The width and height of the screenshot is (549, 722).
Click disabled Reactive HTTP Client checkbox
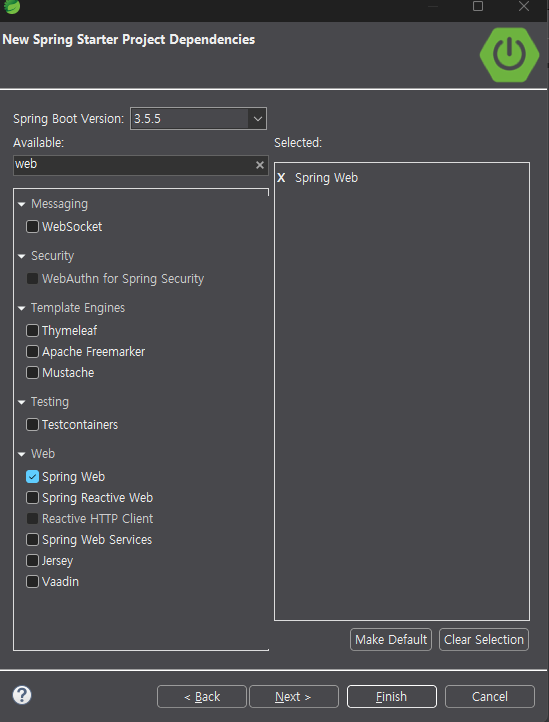[32, 518]
